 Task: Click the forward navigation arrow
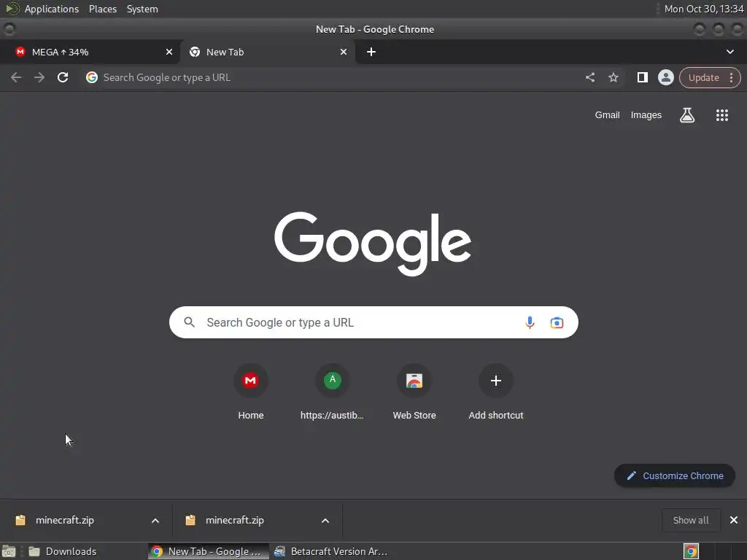pyautogui.click(x=39, y=77)
